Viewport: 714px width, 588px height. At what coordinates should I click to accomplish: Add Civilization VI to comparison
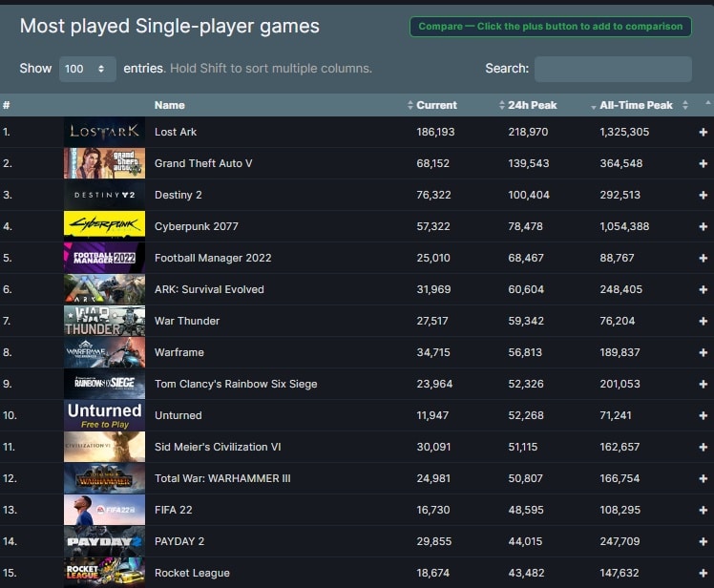(703, 448)
